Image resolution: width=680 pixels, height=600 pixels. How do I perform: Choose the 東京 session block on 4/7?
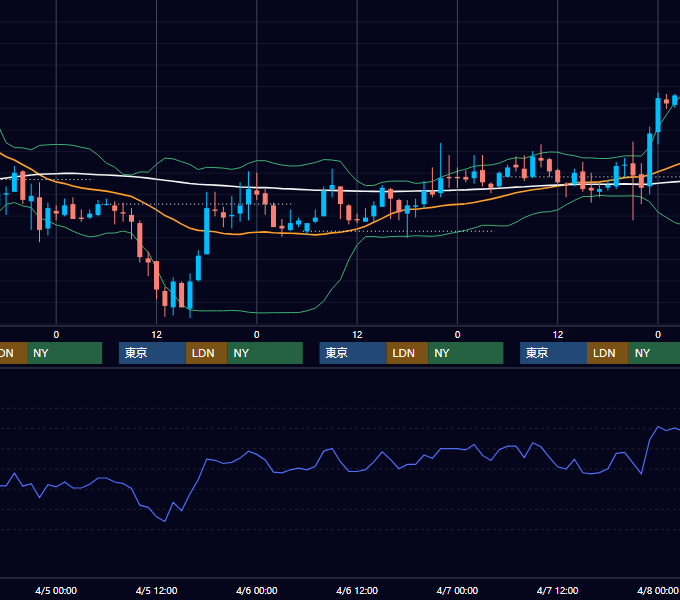[554, 353]
